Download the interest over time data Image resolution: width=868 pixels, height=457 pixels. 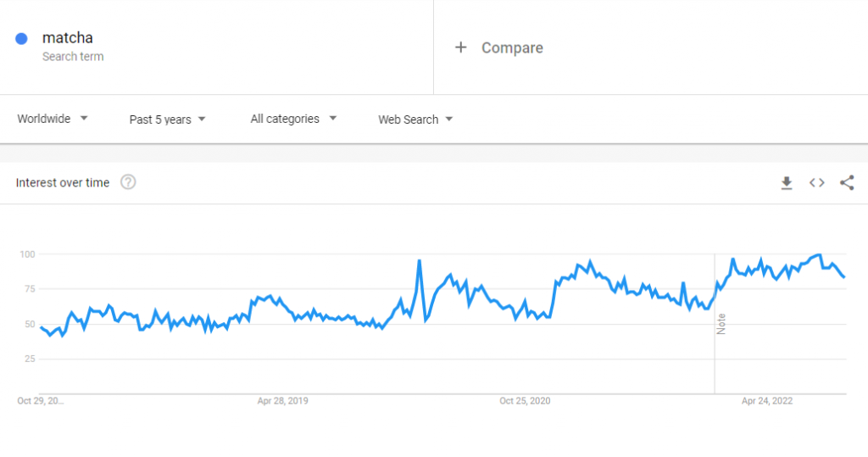(787, 183)
